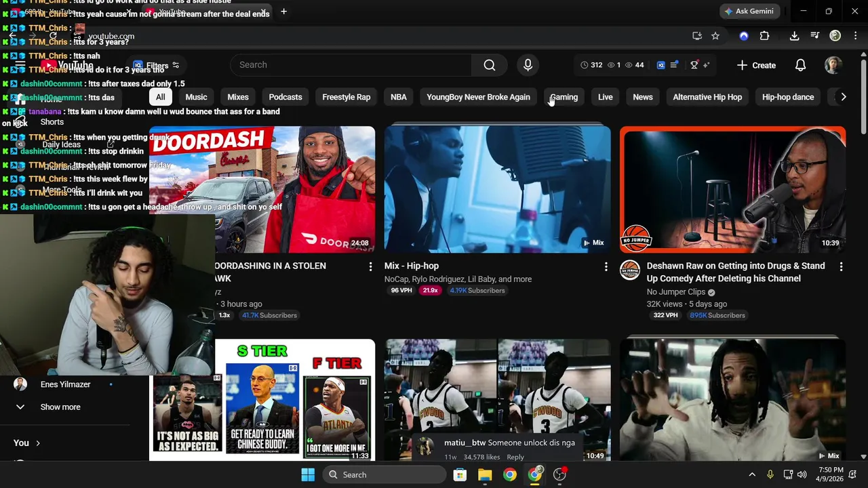
Task: Select the YoungBoy Never Broke Again chip
Action: (x=478, y=97)
